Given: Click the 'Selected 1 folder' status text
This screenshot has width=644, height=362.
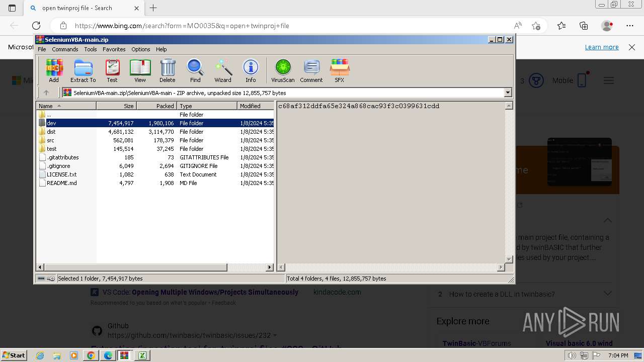Looking at the screenshot, I should [x=100, y=279].
